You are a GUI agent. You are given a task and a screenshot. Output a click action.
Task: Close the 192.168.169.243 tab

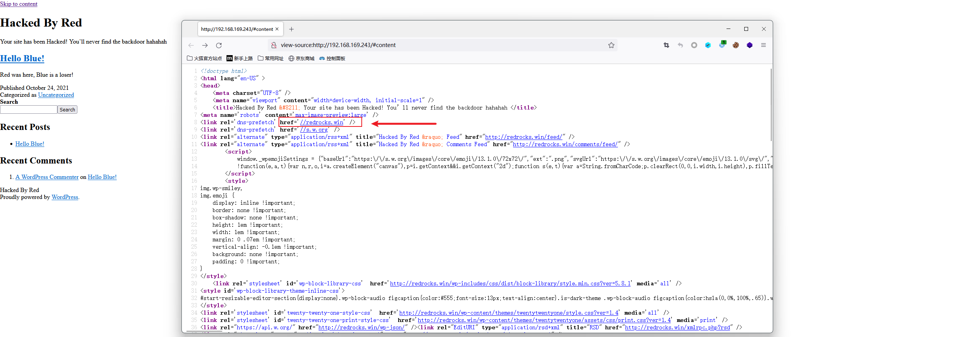(277, 29)
